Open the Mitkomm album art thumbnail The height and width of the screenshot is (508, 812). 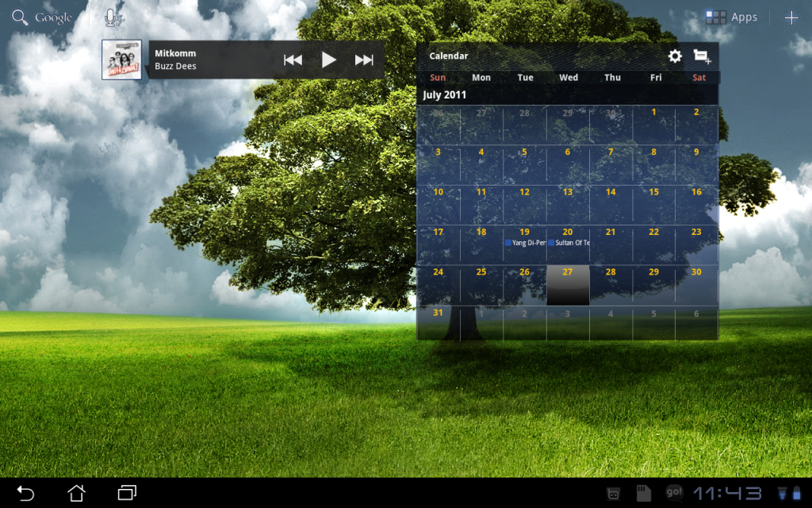pyautogui.click(x=121, y=60)
